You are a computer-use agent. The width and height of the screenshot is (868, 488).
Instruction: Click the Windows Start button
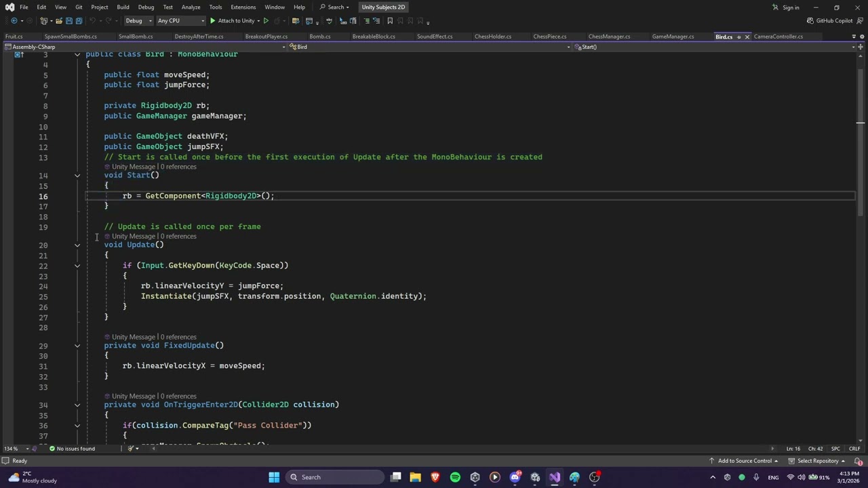[x=274, y=477]
